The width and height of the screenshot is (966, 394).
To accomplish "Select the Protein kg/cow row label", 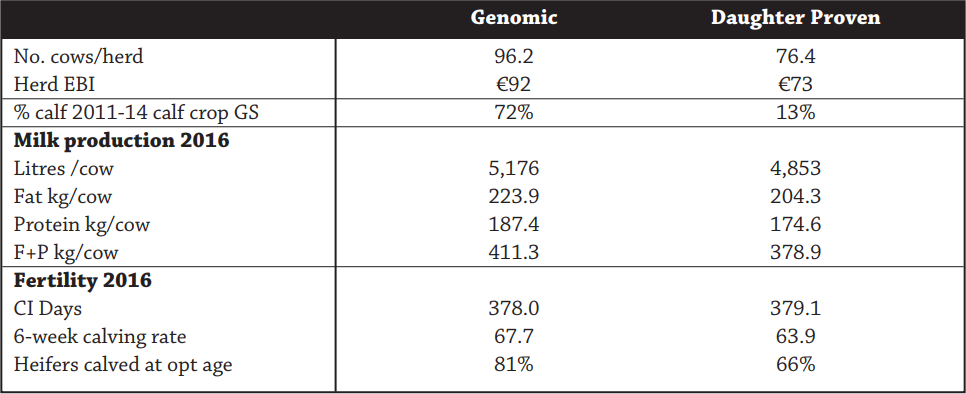I will coord(82,225).
